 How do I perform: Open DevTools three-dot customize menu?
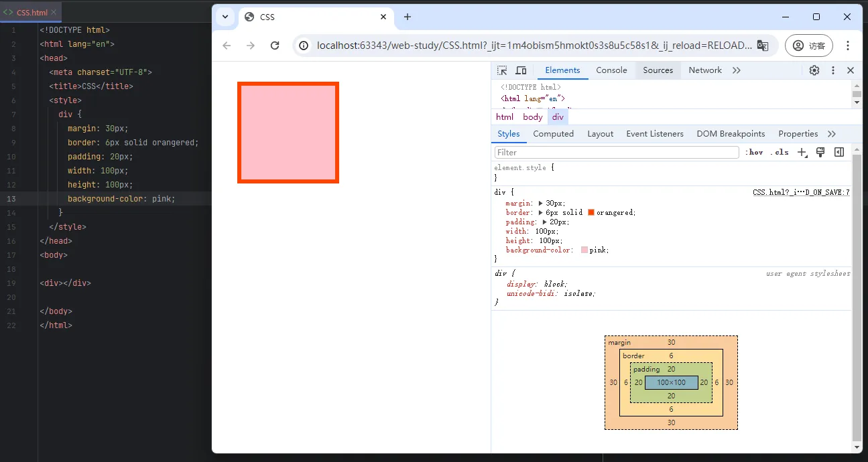tap(833, 70)
